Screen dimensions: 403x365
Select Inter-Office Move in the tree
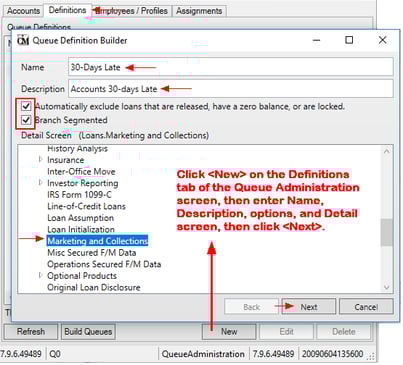pos(81,171)
